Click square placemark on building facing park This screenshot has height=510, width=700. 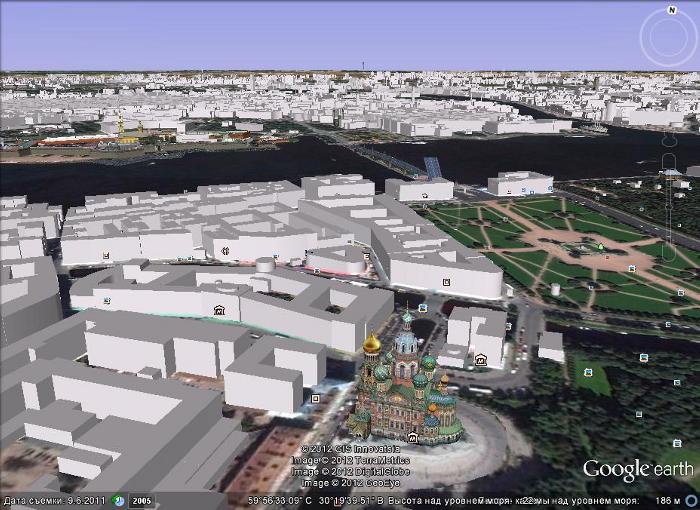[x=446, y=283]
